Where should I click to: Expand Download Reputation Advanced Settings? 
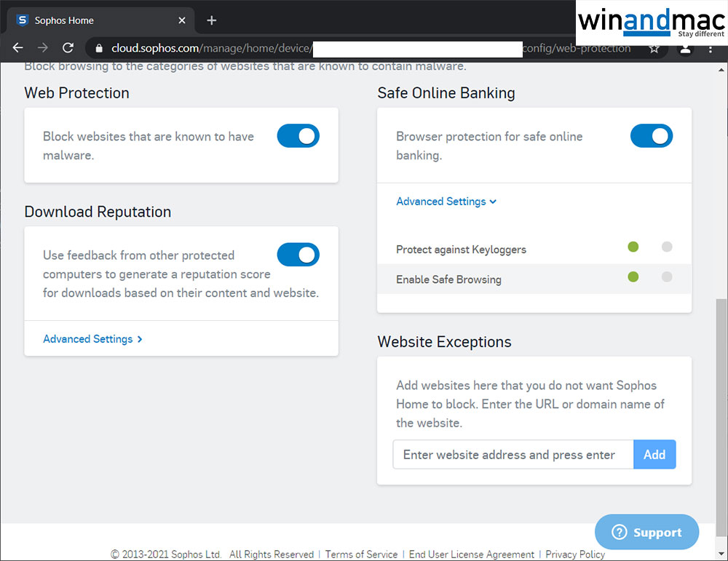(x=92, y=339)
